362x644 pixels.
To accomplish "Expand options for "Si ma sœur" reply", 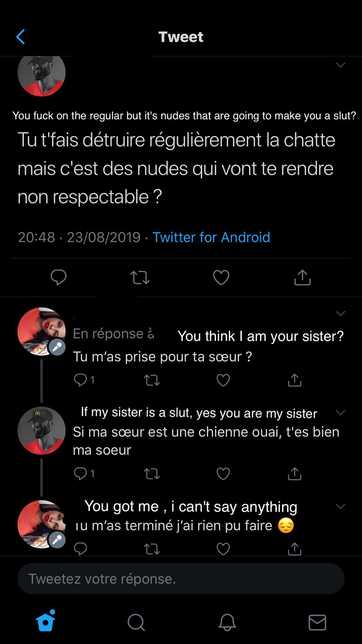I will 340,413.
